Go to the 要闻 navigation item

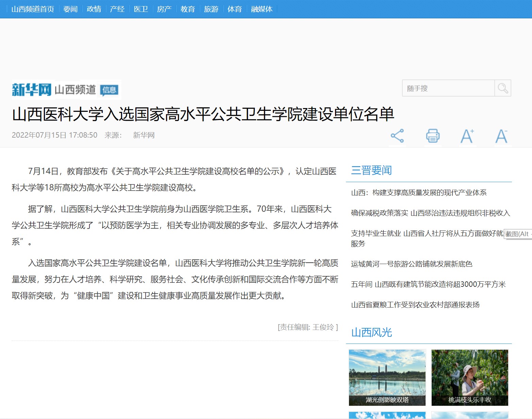(70, 9)
